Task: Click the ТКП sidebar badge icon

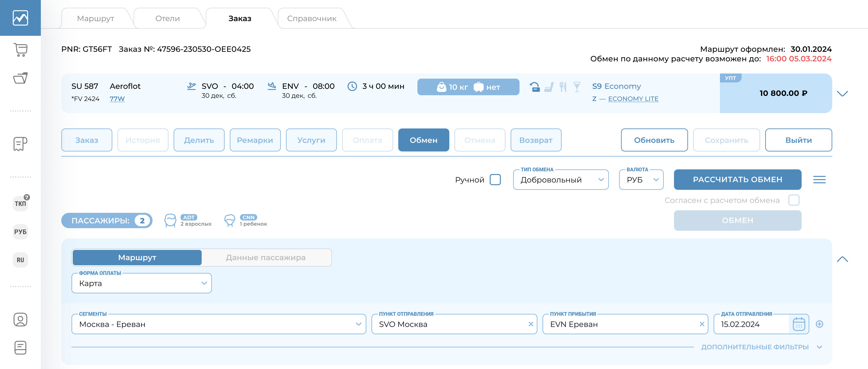Action: pyautogui.click(x=20, y=203)
